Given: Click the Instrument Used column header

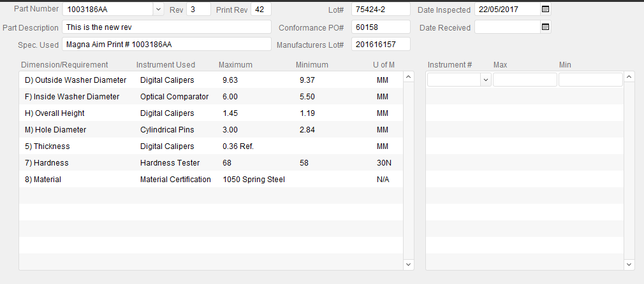Looking at the screenshot, I should click(166, 65).
